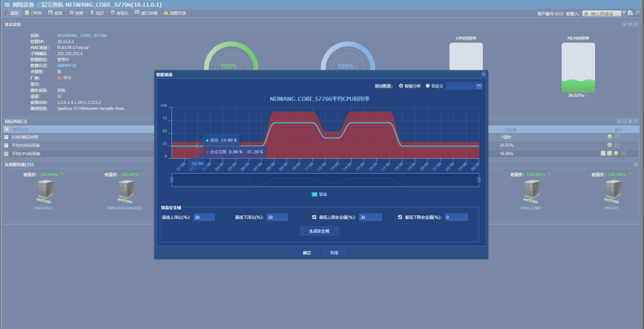Edit the 最低上限安全值 value field

coord(370,217)
